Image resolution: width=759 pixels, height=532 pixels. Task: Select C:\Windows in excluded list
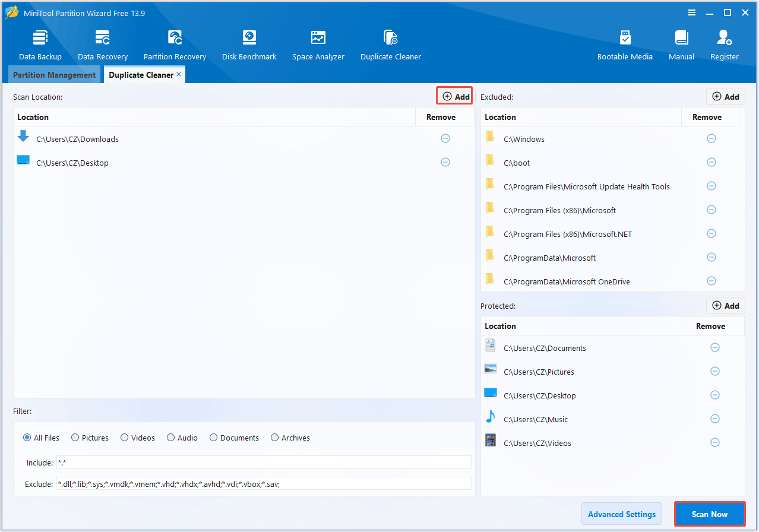[x=611, y=139]
